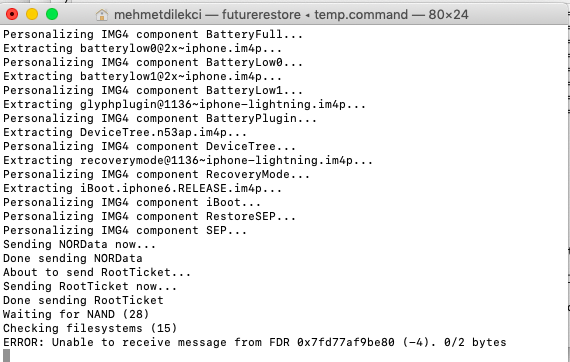Click the 'Personalizing IMG4 component RecoveryMode...' line
Image resolution: width=570 pixels, height=362 pixels.
point(156,174)
